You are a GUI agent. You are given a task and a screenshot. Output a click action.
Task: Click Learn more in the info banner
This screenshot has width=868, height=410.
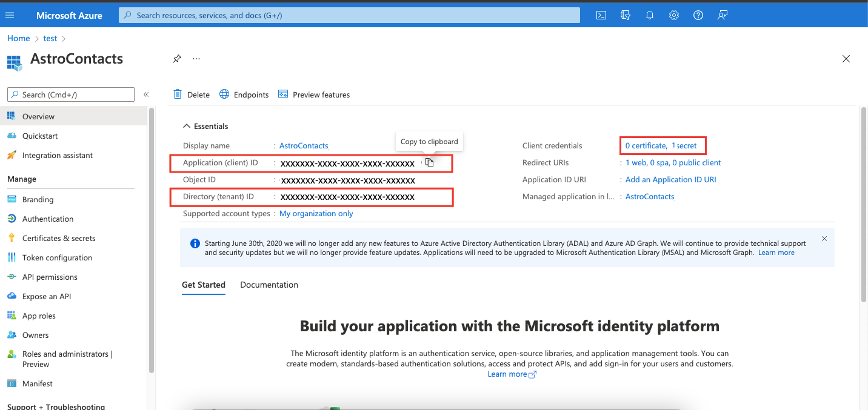pos(776,253)
